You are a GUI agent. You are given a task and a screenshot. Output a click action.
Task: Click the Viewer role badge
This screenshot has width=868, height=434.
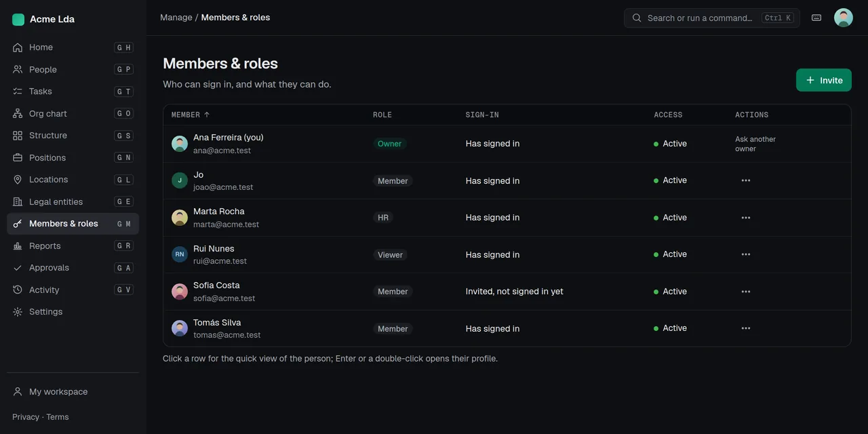coord(391,255)
